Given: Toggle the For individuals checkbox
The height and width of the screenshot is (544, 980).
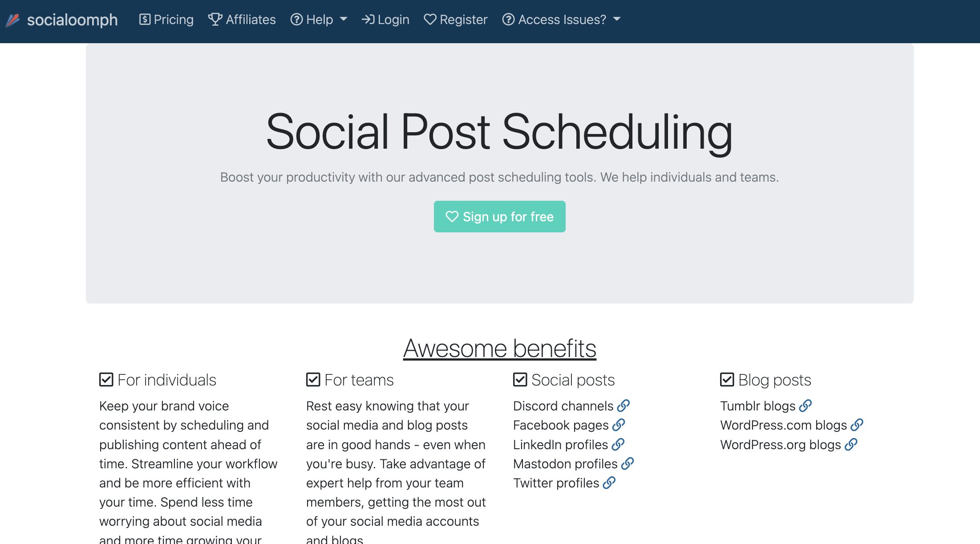Looking at the screenshot, I should (x=106, y=381).
